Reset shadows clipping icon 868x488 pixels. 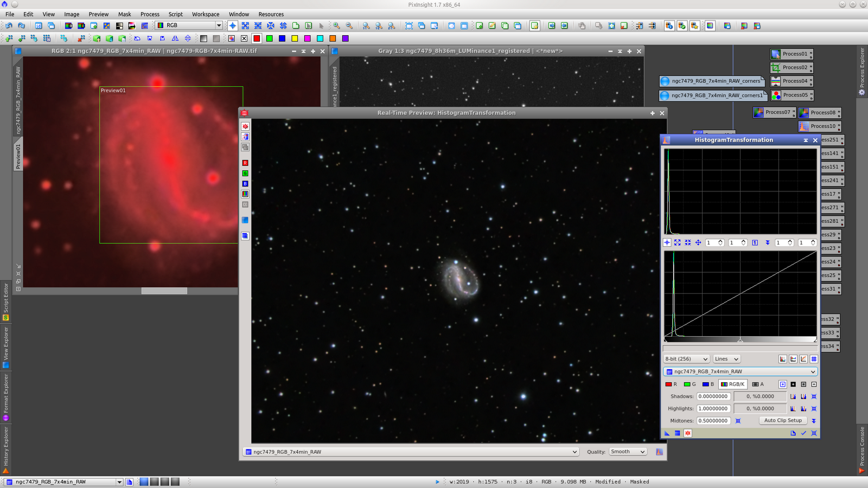(814, 396)
